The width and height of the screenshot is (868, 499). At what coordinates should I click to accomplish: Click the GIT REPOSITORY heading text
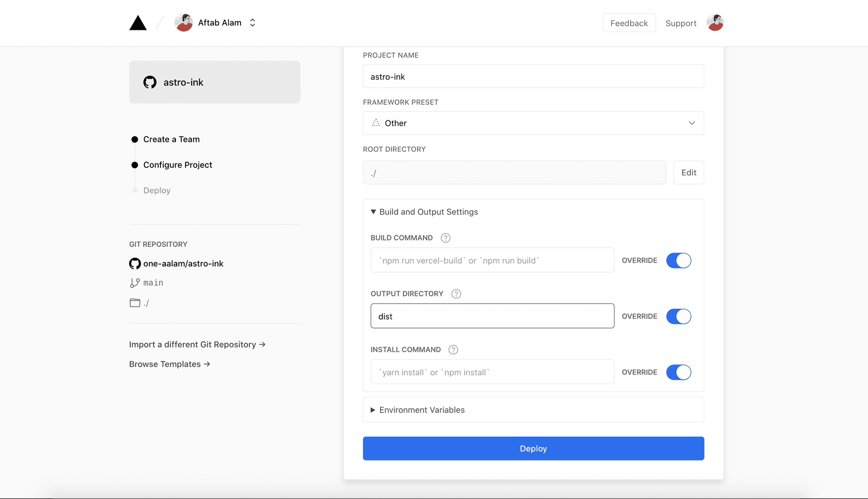(x=158, y=244)
